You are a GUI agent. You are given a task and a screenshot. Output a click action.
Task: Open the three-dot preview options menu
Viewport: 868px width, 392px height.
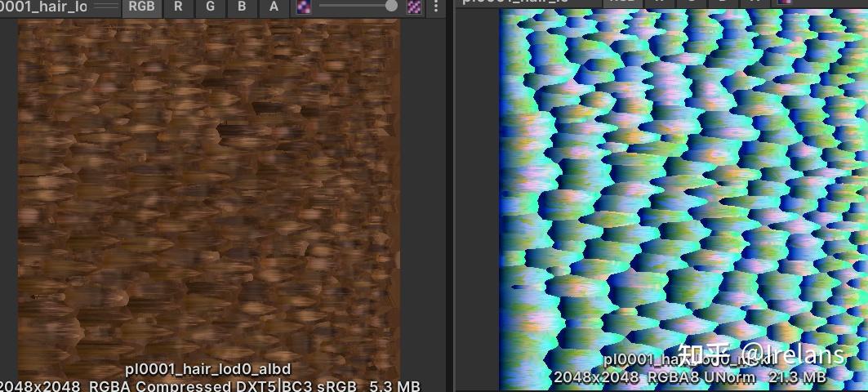click(436, 7)
